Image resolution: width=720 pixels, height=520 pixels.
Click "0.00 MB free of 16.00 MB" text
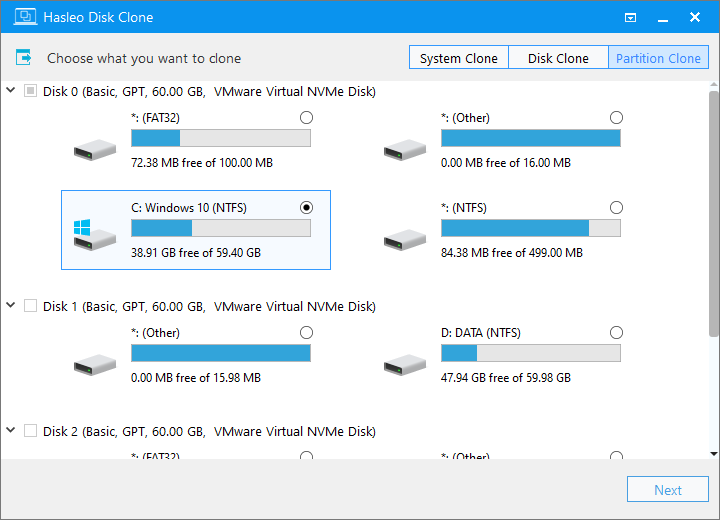pyautogui.click(x=506, y=163)
